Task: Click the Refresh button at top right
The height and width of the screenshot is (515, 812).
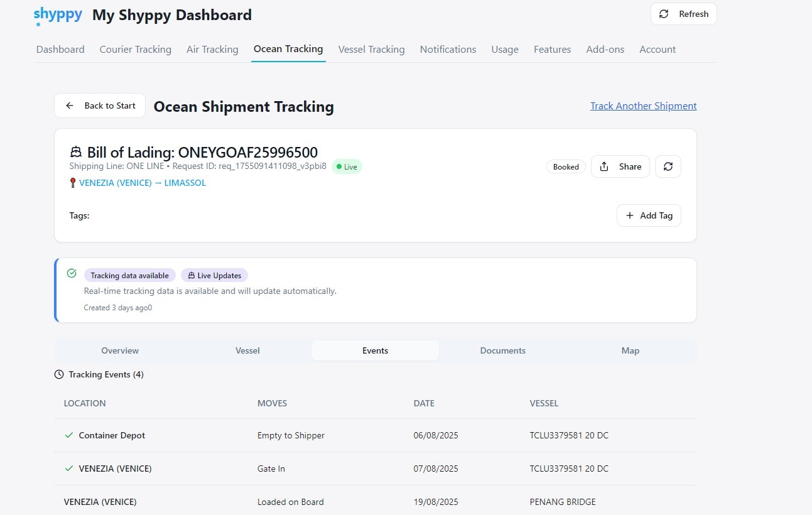Action: point(683,14)
